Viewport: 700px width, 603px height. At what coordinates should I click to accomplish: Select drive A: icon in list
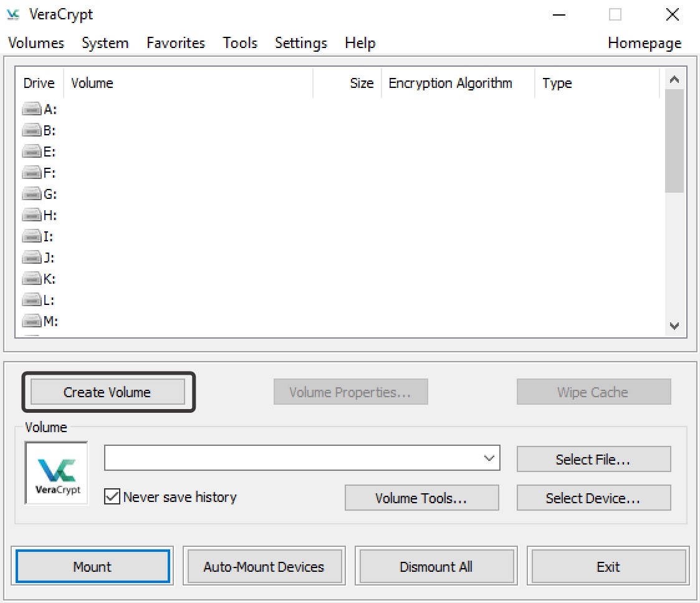click(32, 109)
